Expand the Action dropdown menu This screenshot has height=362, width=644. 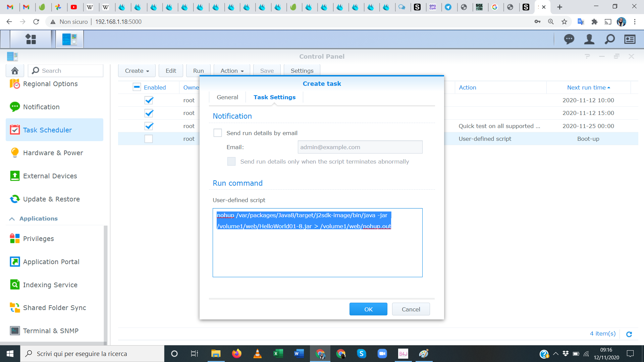232,71
